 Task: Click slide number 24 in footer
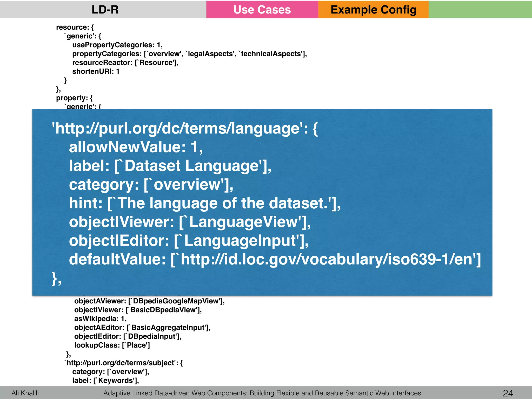pyautogui.click(x=508, y=393)
